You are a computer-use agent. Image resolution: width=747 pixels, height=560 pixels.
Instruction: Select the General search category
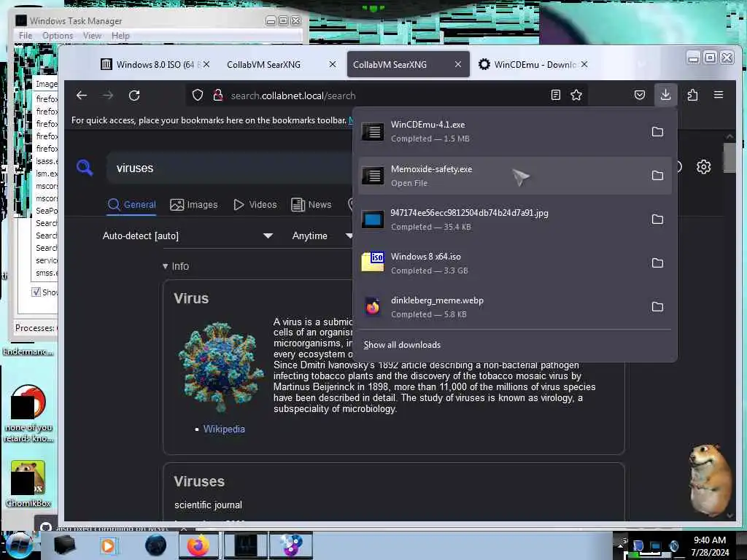[x=132, y=205]
